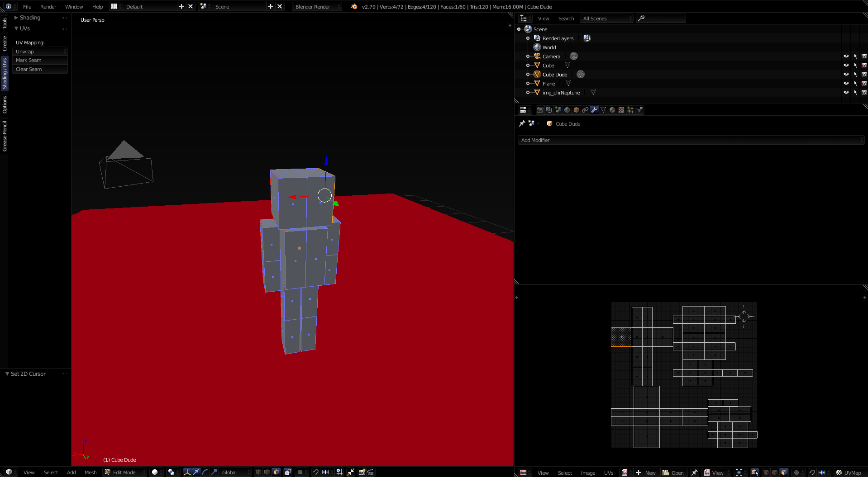Viewport: 868px width, 477px height.
Task: Click the Blender logo icon in top bar
Action: coord(354,6)
